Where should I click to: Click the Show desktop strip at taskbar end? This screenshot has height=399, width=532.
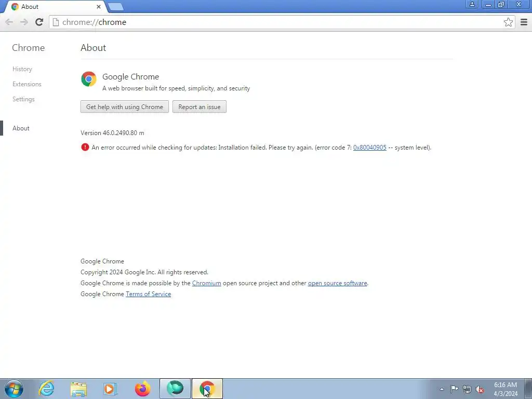528,389
